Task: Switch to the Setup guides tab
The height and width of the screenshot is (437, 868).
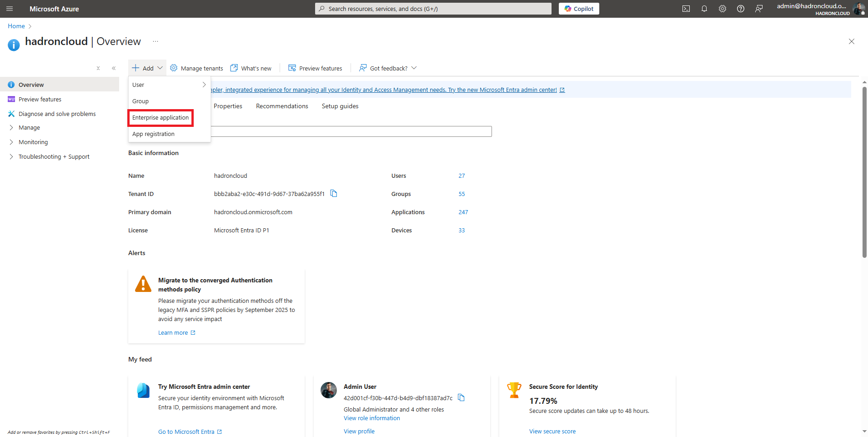Action: click(340, 106)
